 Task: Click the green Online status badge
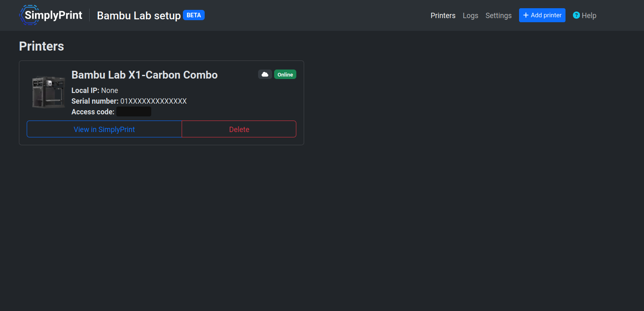coord(285,74)
